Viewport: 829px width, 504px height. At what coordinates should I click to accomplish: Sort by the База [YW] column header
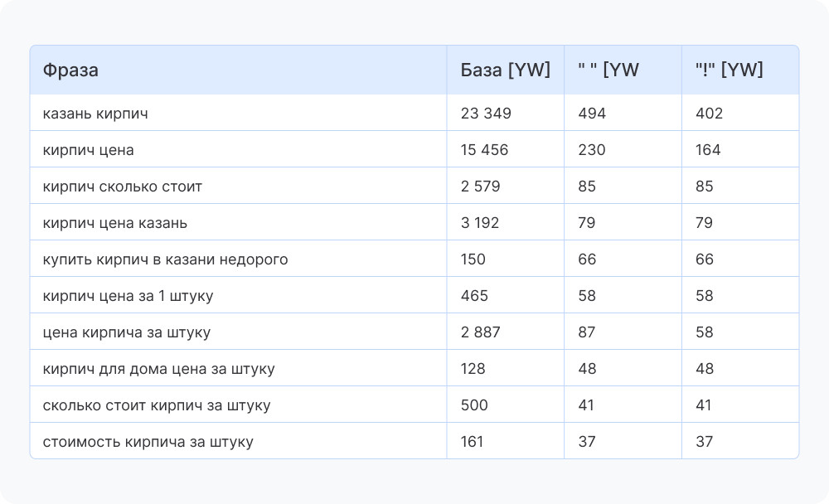[505, 70]
